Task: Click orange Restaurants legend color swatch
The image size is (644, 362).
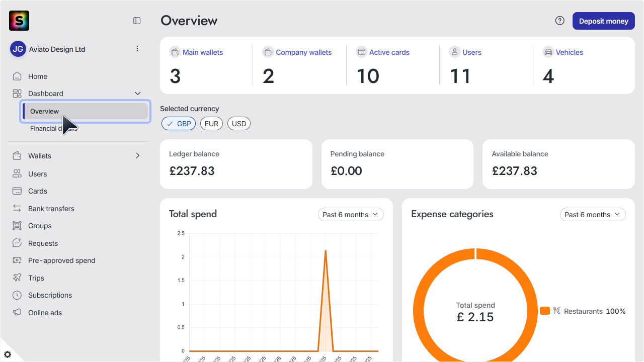Action: tap(545, 311)
